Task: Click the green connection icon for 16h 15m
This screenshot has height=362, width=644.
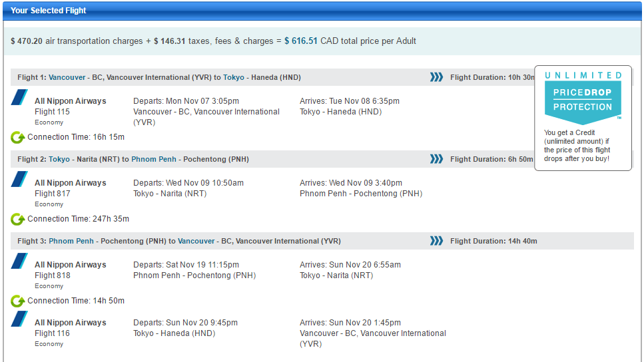Action: pos(17,138)
